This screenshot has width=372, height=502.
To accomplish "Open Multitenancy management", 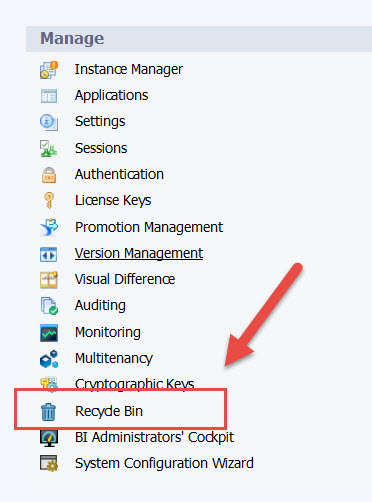I will (x=114, y=358).
